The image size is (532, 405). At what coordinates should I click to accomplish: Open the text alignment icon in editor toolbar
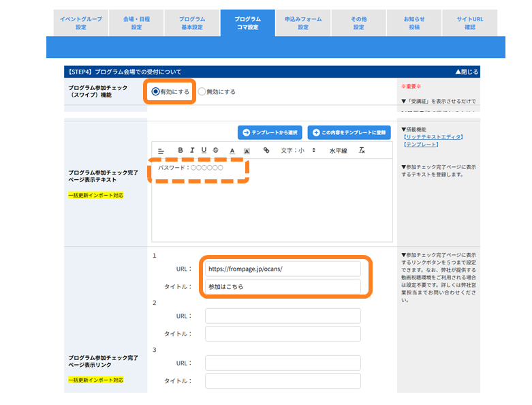point(161,151)
